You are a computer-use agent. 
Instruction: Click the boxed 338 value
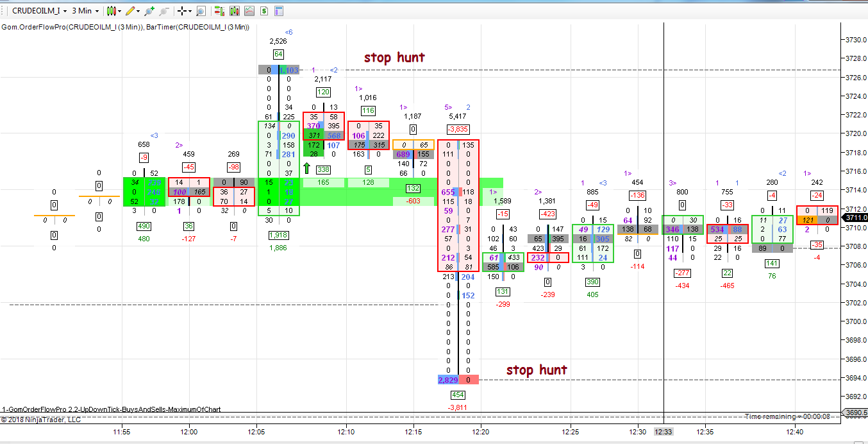[x=324, y=169]
